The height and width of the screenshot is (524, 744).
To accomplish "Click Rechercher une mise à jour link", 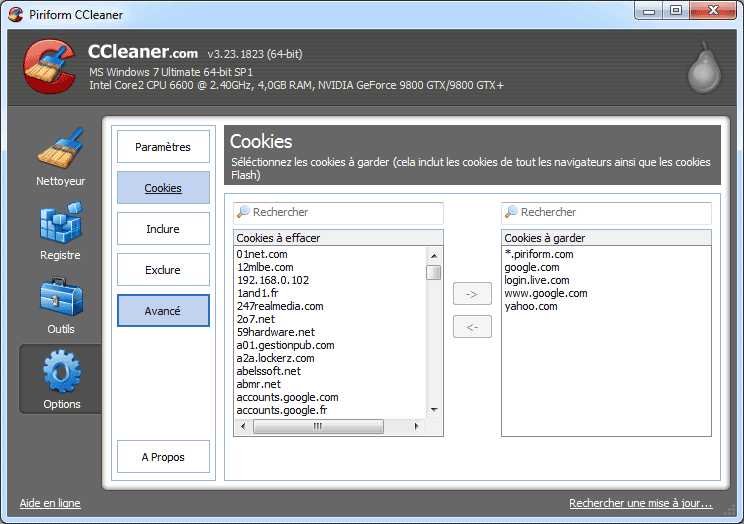I will pos(641,503).
